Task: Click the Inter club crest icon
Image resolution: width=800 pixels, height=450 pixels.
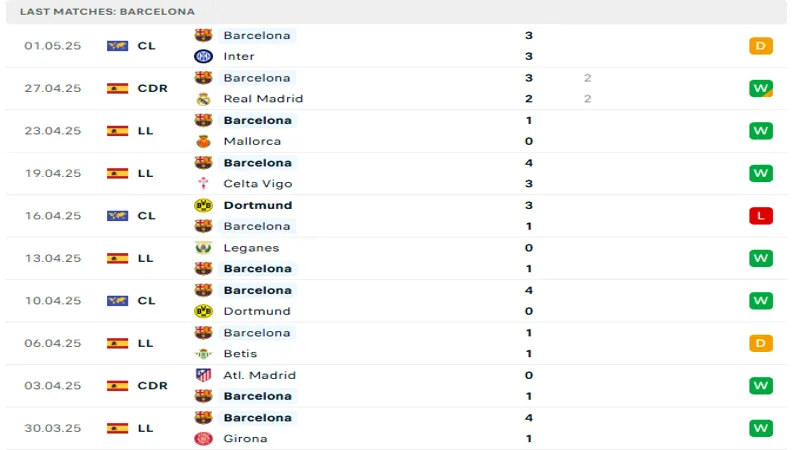Action: click(x=204, y=56)
